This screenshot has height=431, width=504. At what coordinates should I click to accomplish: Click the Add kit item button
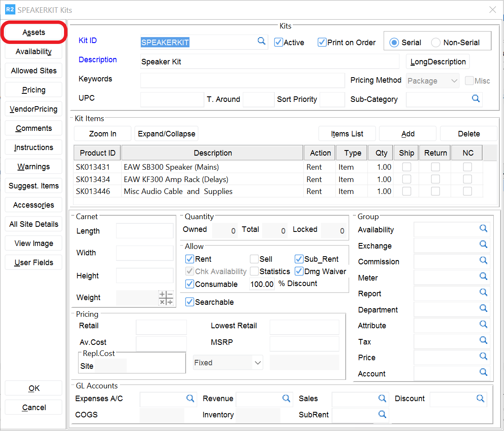tap(408, 134)
